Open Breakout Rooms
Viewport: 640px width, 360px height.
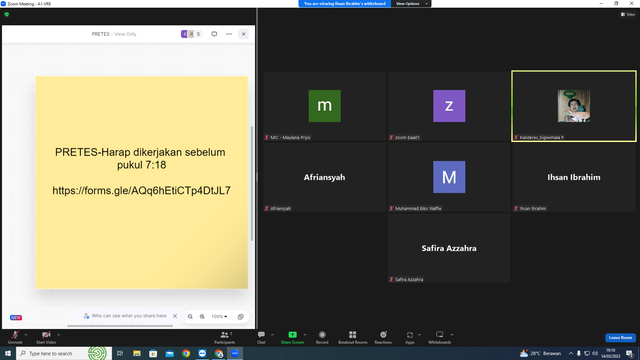pos(353,337)
